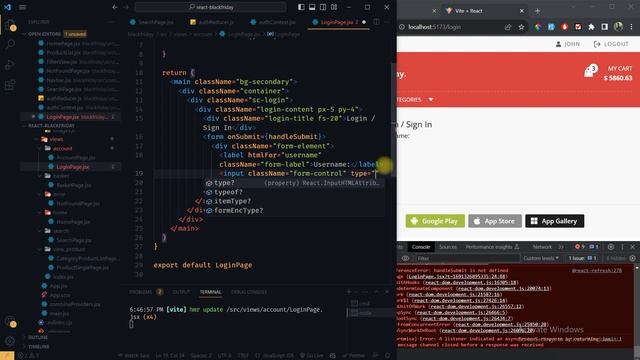The width and height of the screenshot is (640, 360).
Task: Collapse the views folder in explorer
Action: 56,139
